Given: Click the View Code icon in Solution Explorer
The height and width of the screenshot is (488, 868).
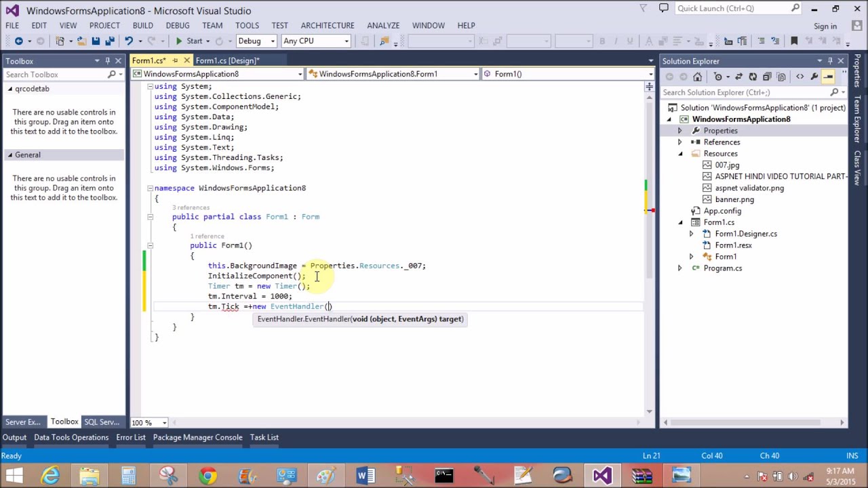Looking at the screenshot, I should (800, 77).
